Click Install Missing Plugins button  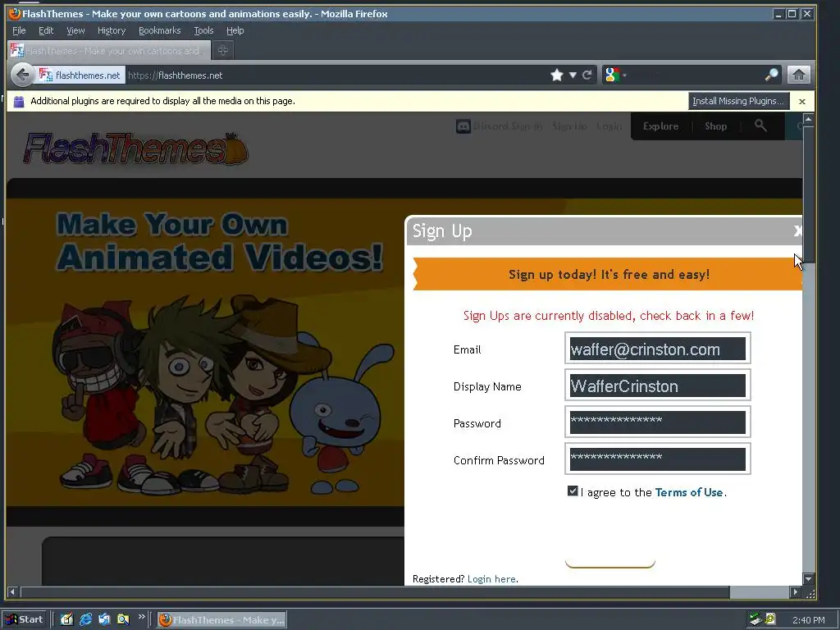[738, 101]
